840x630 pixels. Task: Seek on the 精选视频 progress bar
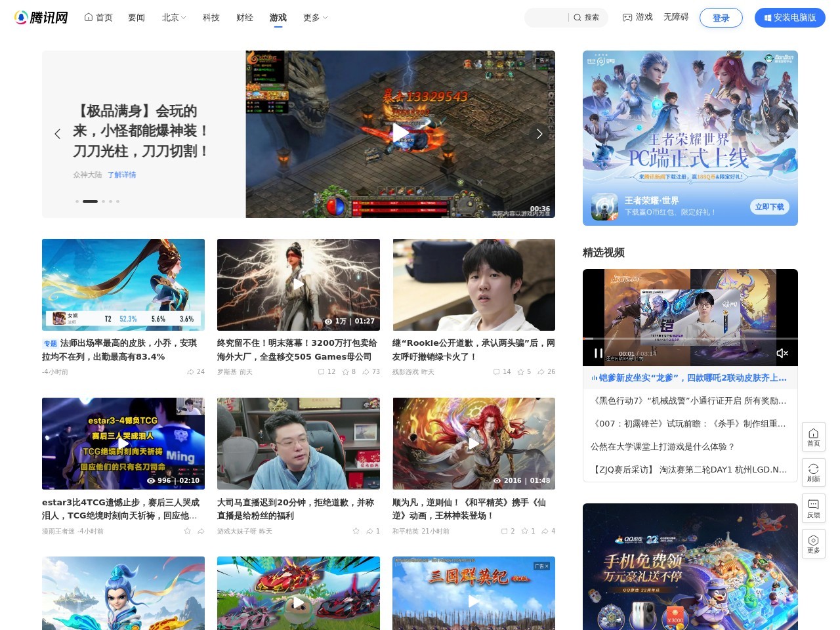(690, 339)
